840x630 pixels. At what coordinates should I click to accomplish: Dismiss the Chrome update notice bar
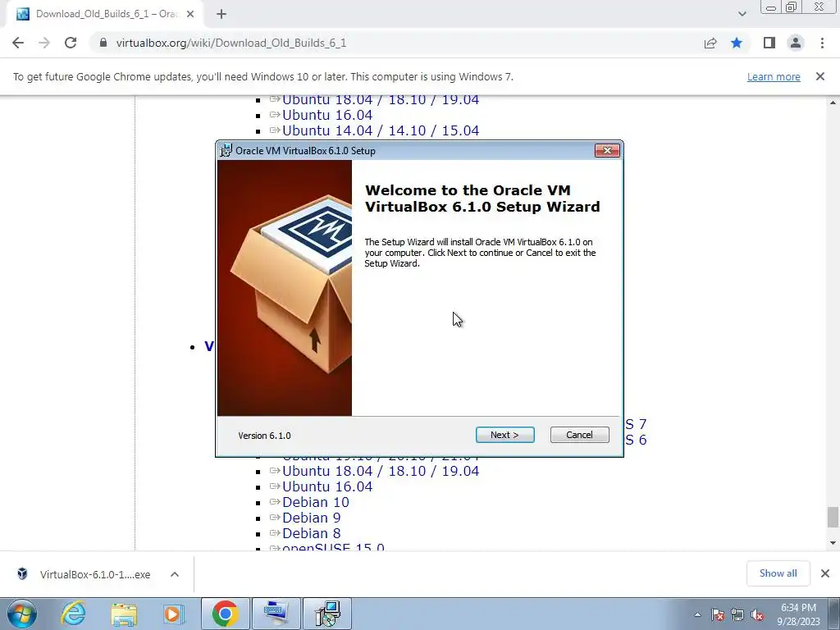pos(820,76)
